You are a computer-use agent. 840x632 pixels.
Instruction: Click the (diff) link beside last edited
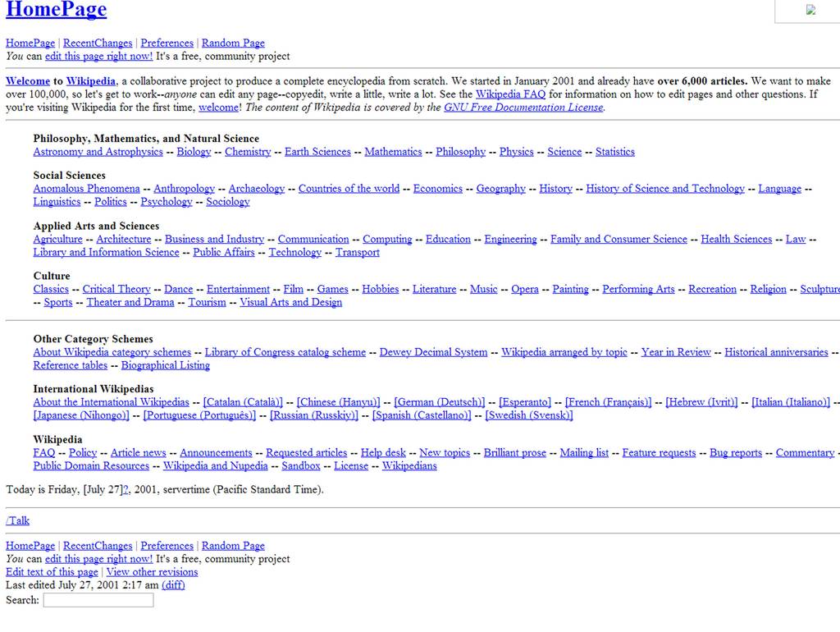coord(173,586)
